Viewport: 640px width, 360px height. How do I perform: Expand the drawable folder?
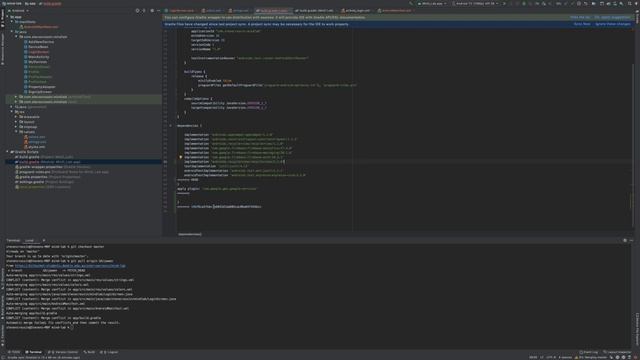tap(16, 117)
